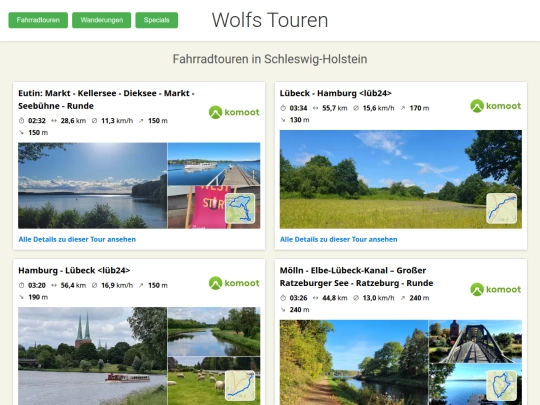Image resolution: width=540 pixels, height=405 pixels.
Task: Open the steel bridge photo in Mölln card
Action: coord(475,341)
